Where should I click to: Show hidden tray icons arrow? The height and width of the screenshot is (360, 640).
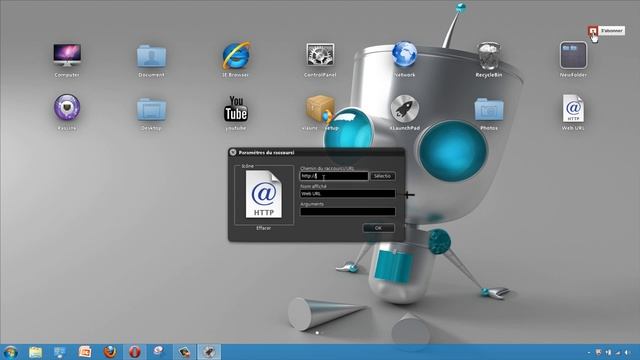589,352
